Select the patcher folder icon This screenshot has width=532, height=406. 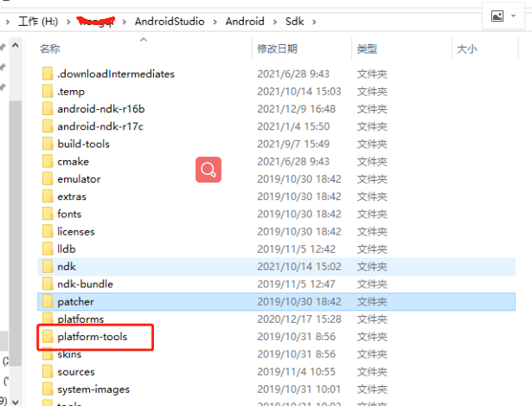pos(48,301)
